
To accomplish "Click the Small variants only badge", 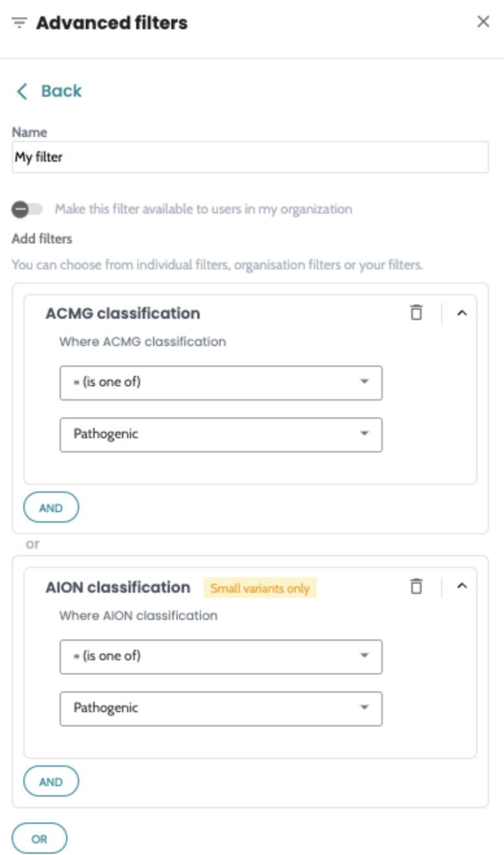I will point(259,588).
